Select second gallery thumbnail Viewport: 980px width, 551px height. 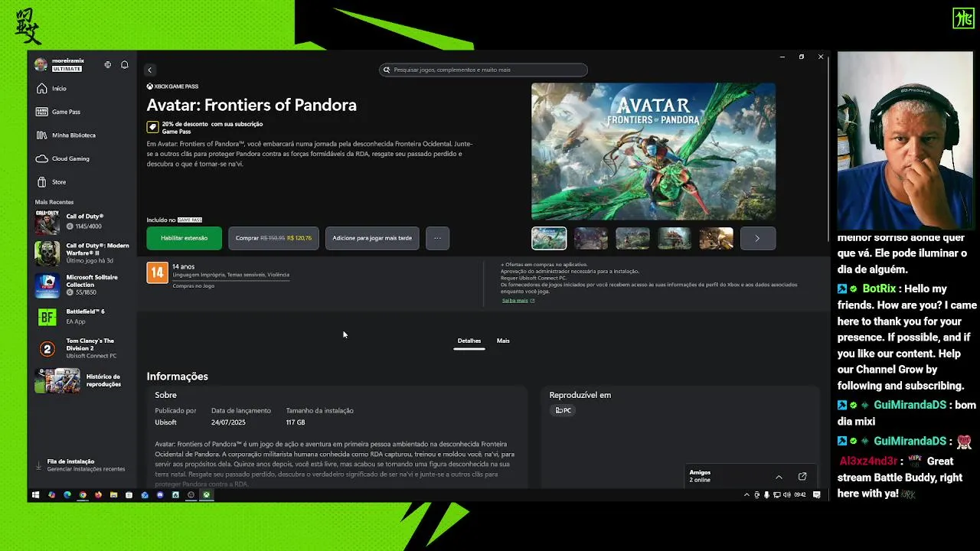591,239
